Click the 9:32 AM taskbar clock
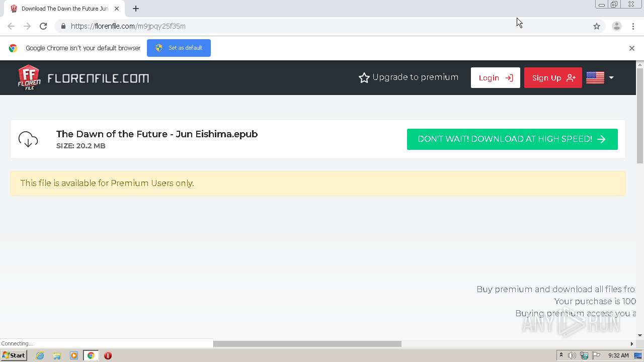This screenshot has height=362, width=644. coord(618,355)
